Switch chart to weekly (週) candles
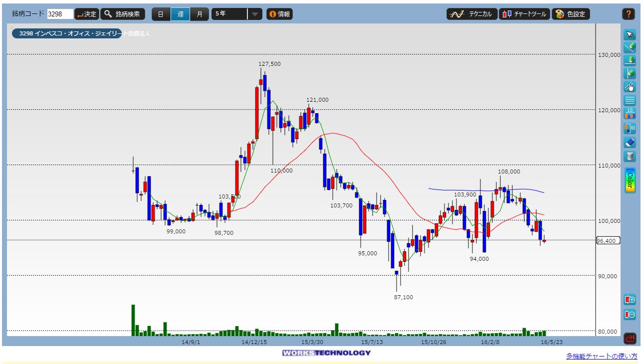 coord(180,14)
